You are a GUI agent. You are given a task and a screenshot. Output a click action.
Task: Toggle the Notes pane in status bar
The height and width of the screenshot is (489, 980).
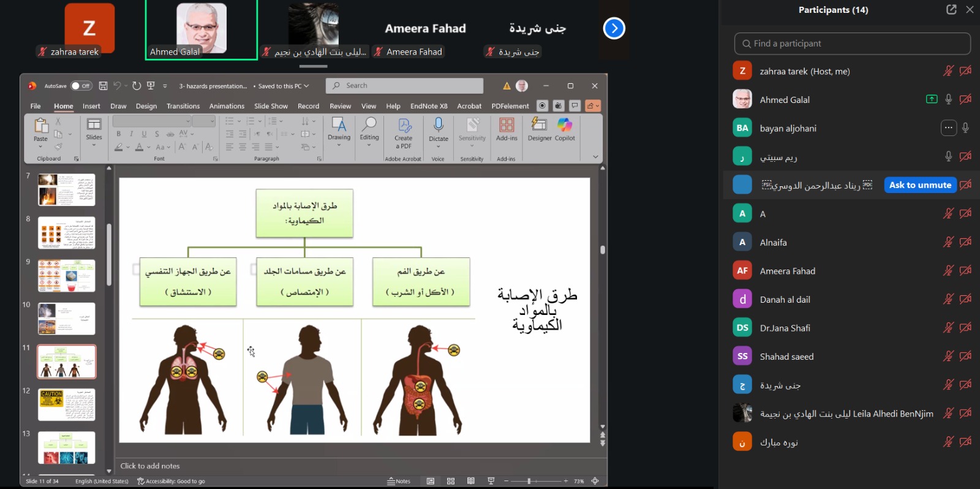point(399,481)
